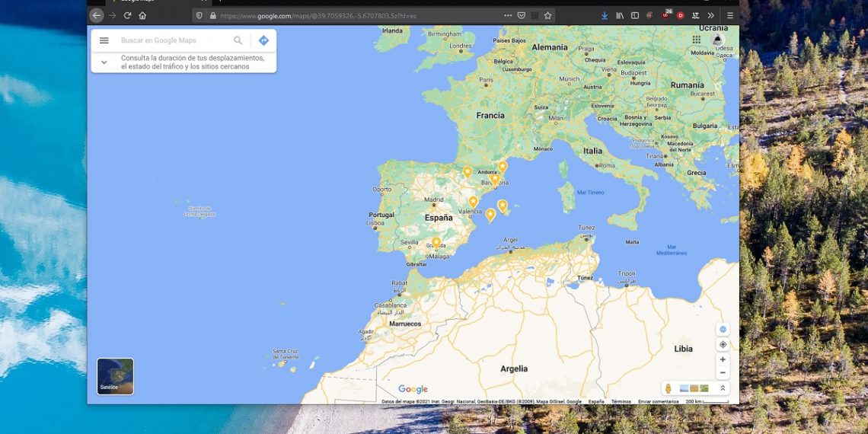Click the Tripoli city label
This screenshot has width=868, height=434.
pyautogui.click(x=627, y=273)
